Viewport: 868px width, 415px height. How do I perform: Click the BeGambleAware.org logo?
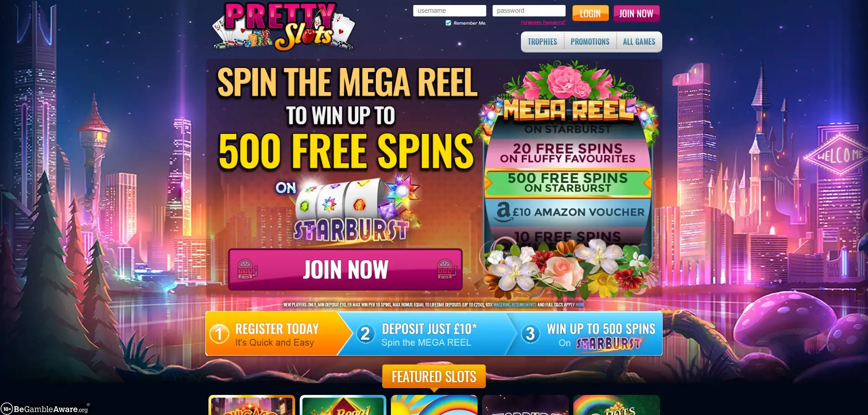click(45, 409)
